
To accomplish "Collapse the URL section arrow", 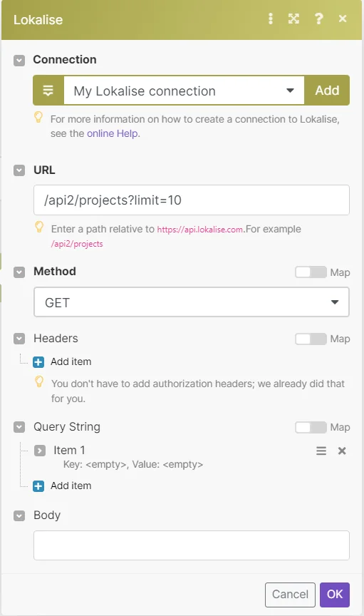I will click(19, 170).
